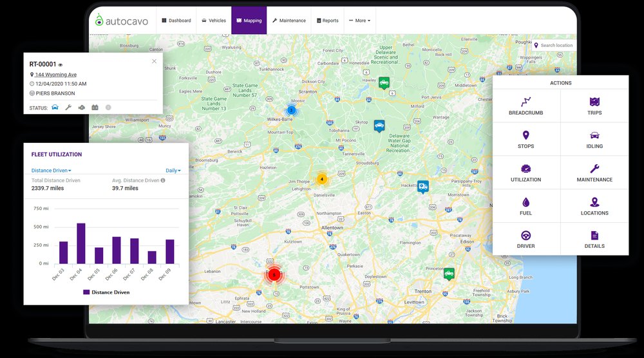Open the Idling action
Screen dimensions: 644x358
tap(594, 140)
